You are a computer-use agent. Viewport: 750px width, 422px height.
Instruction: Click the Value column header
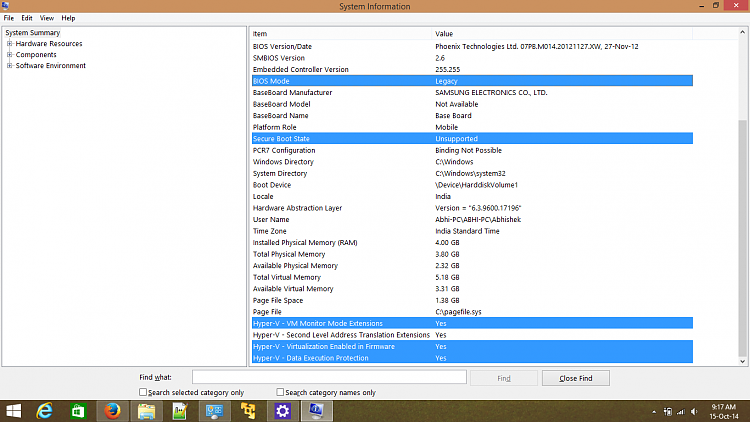562,33
